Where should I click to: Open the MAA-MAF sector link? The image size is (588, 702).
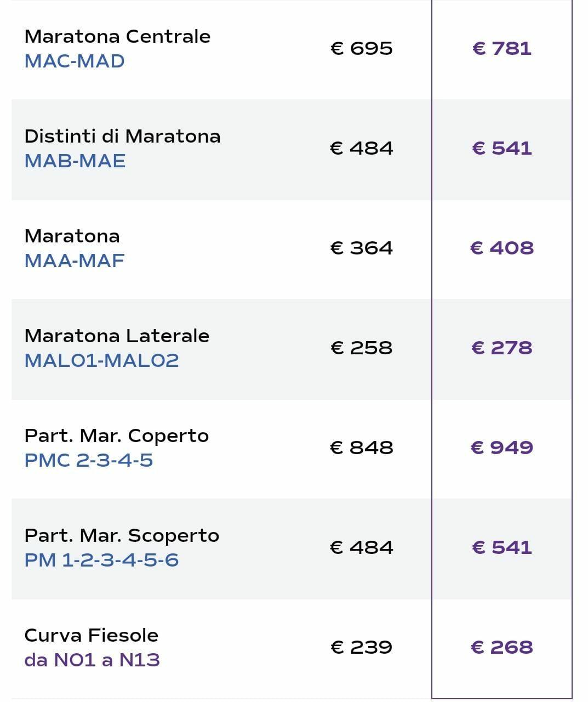pyautogui.click(x=75, y=261)
